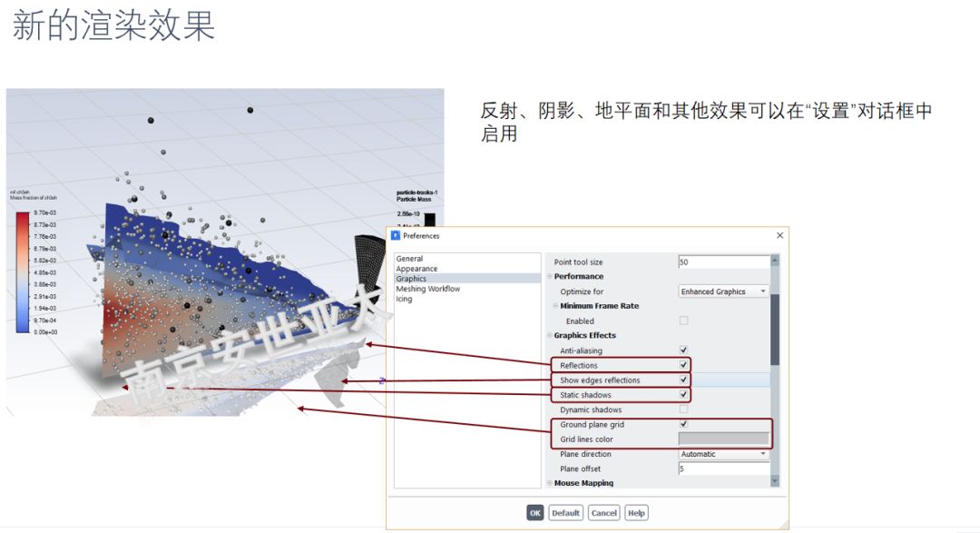
Task: Click the scrollbar down arrow in settings
Action: coord(775,481)
